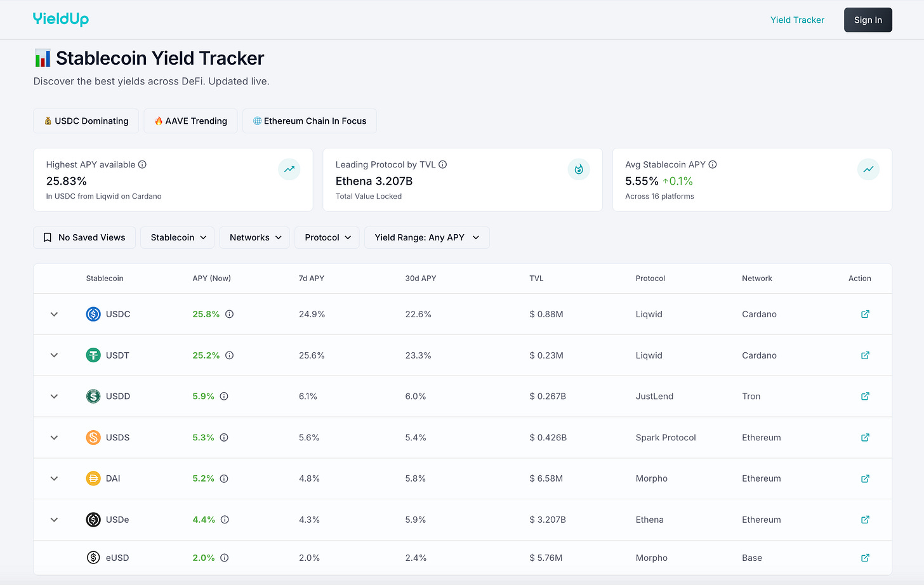Click flame icon in Leading Protocol card
Image resolution: width=924 pixels, height=585 pixels.
[x=579, y=169]
